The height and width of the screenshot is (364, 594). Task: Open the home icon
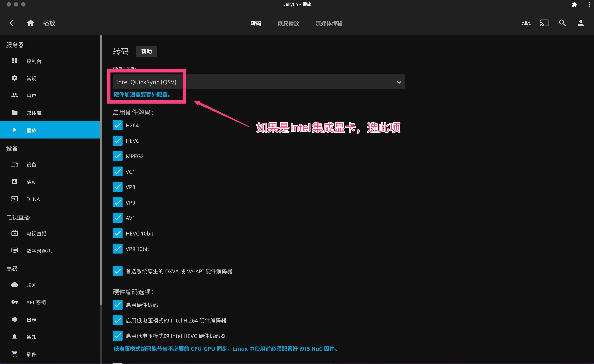(30, 23)
